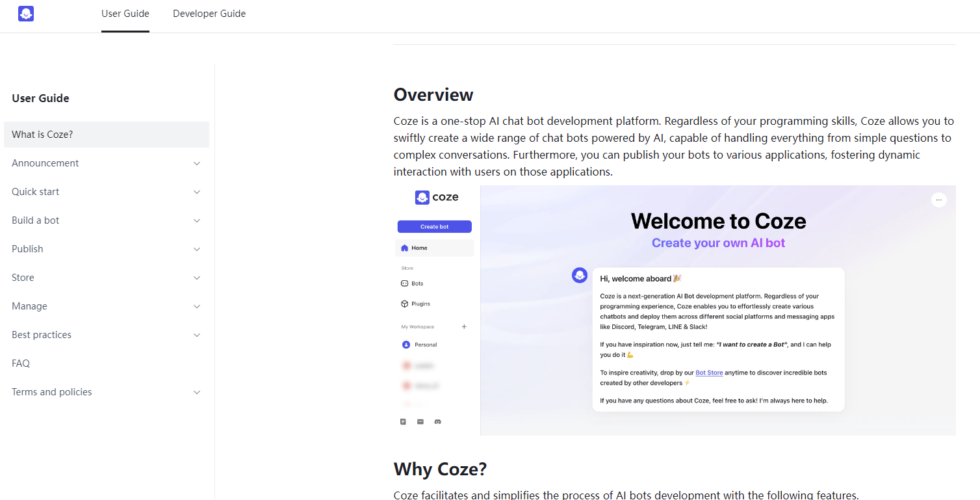Image resolution: width=980 pixels, height=500 pixels.
Task: Expand the Quick start chevron
Action: [197, 192]
